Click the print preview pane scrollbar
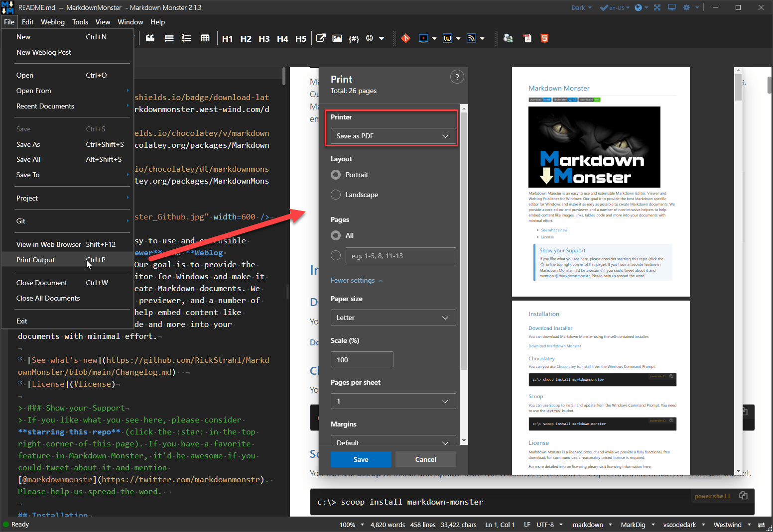This screenshot has width=773, height=532. (x=738, y=88)
